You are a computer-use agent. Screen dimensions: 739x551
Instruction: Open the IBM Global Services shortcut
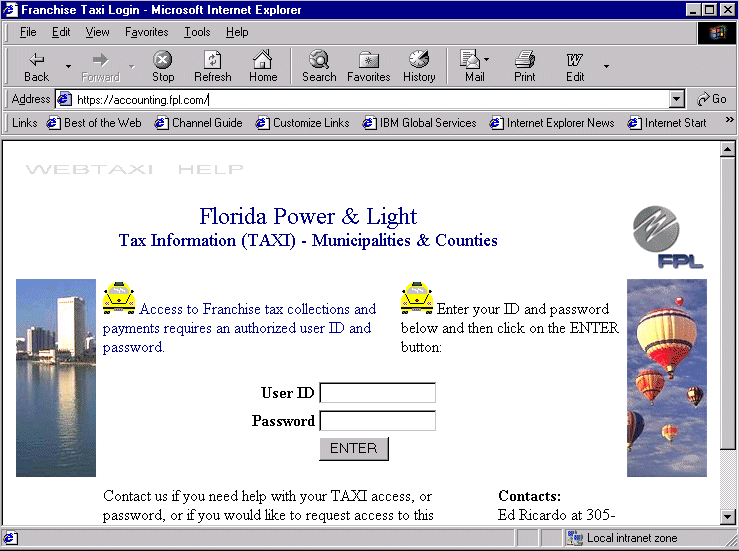click(419, 123)
